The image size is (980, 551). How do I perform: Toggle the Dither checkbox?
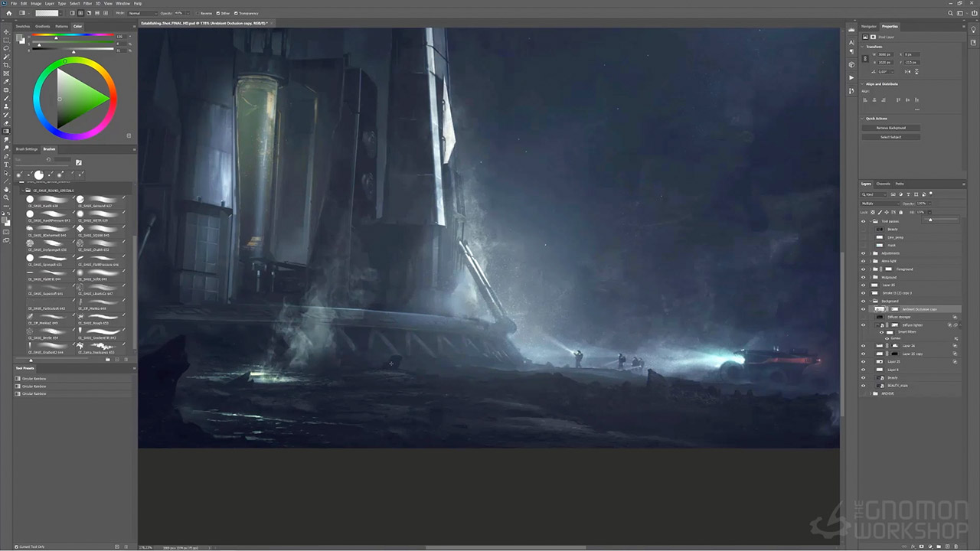[x=217, y=13]
